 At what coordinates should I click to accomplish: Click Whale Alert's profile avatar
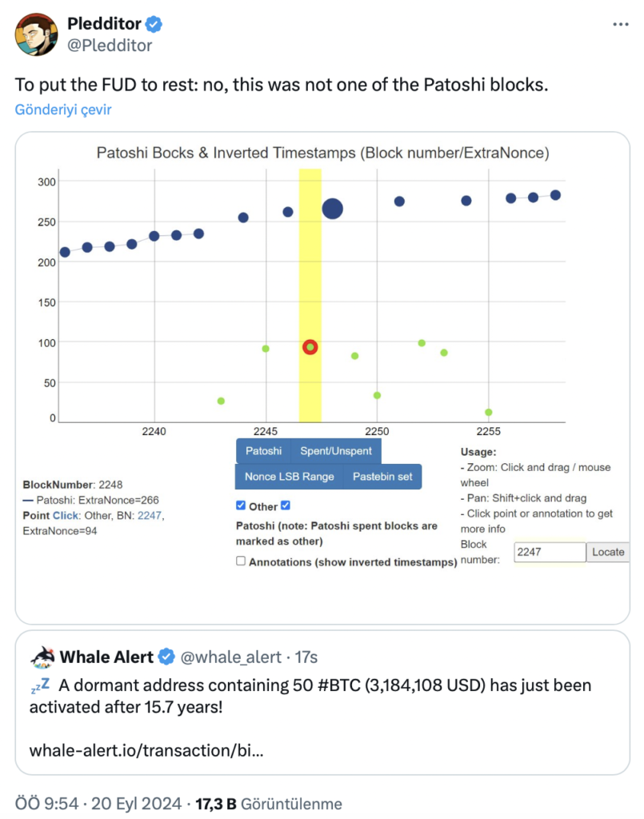coord(42,657)
